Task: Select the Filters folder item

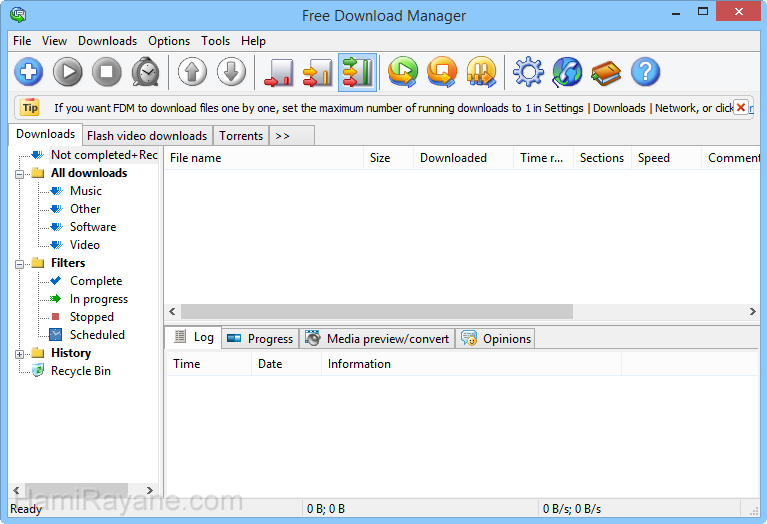Action: coord(68,263)
